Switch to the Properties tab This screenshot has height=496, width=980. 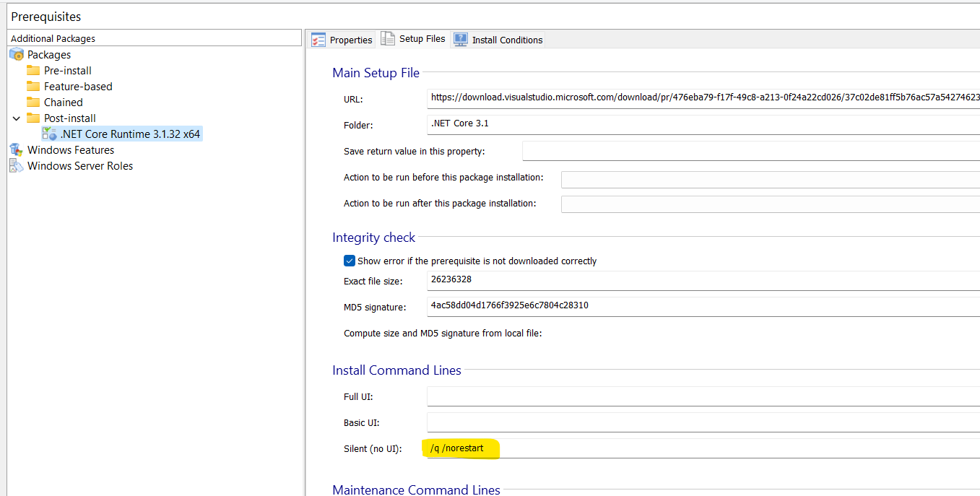click(342, 40)
